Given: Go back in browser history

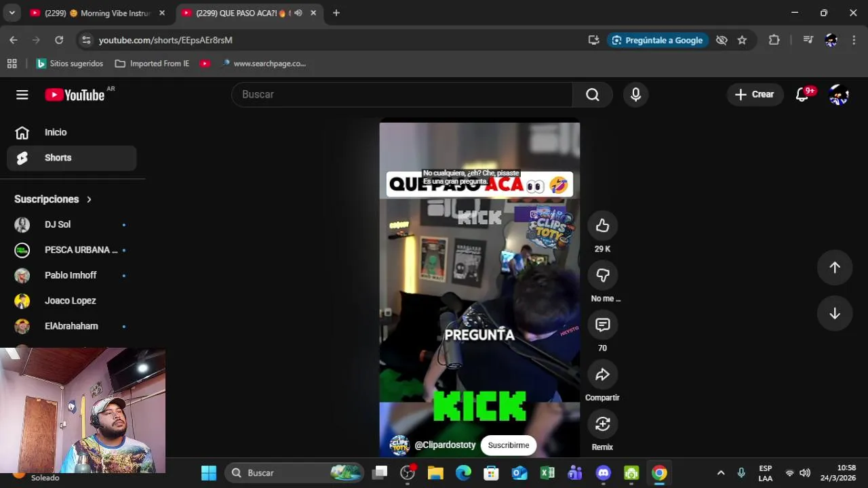Looking at the screenshot, I should click(14, 40).
